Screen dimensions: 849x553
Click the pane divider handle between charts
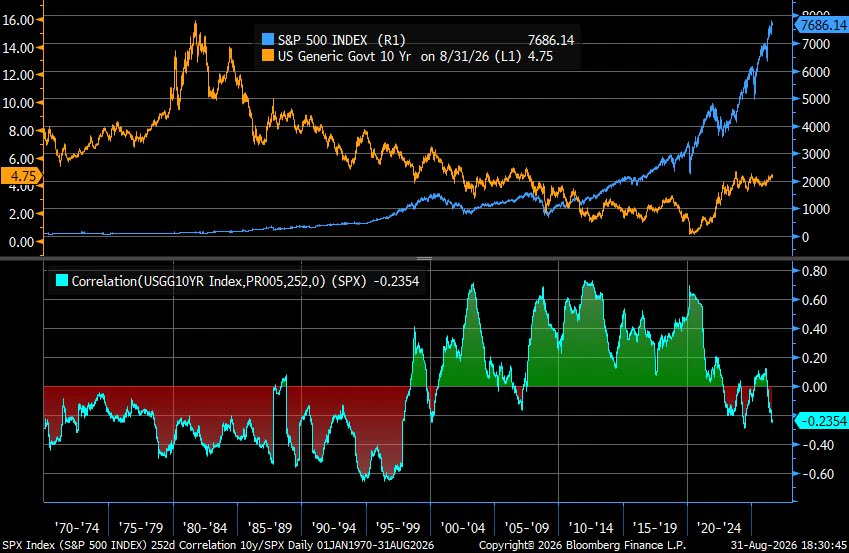click(424, 259)
